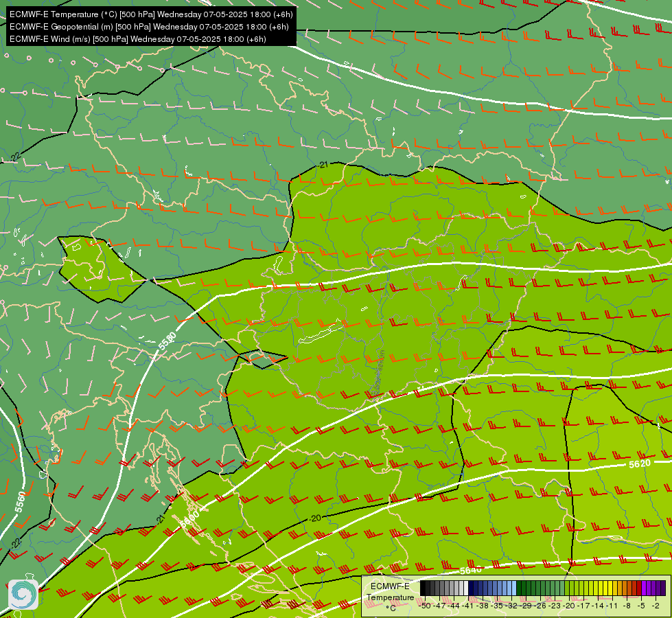Click the swirl weather logo icon
This screenshot has width=672, height=618.
[23, 595]
